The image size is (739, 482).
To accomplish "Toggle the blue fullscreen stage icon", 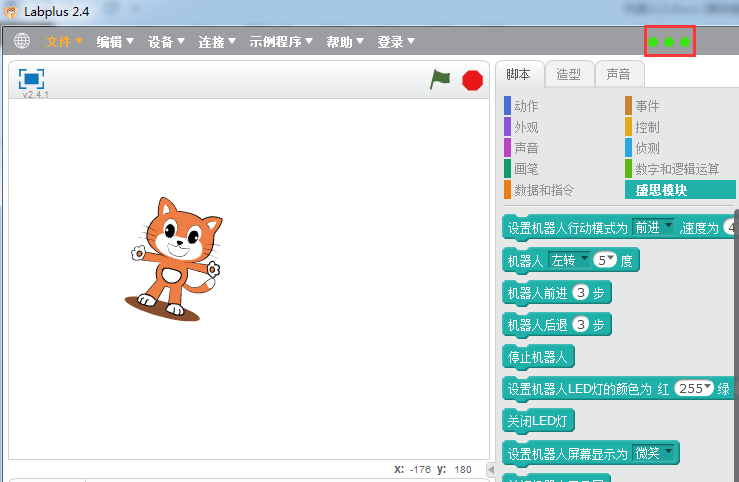I will [x=31, y=79].
